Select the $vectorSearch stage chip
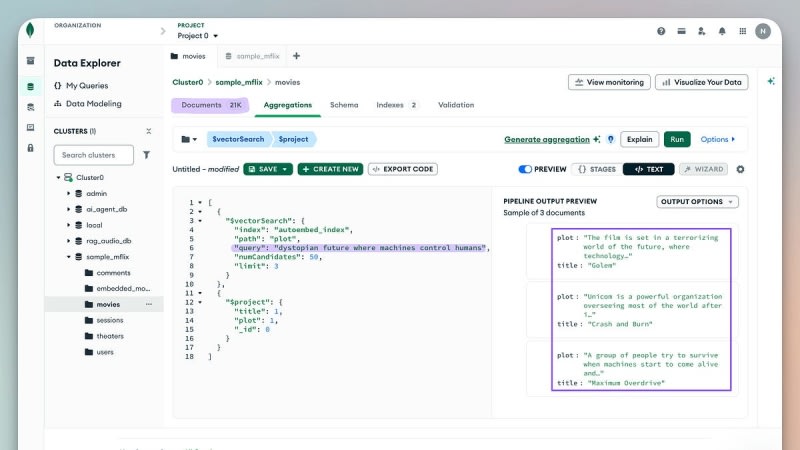Viewport: 800px width, 450px height. pyautogui.click(x=238, y=139)
